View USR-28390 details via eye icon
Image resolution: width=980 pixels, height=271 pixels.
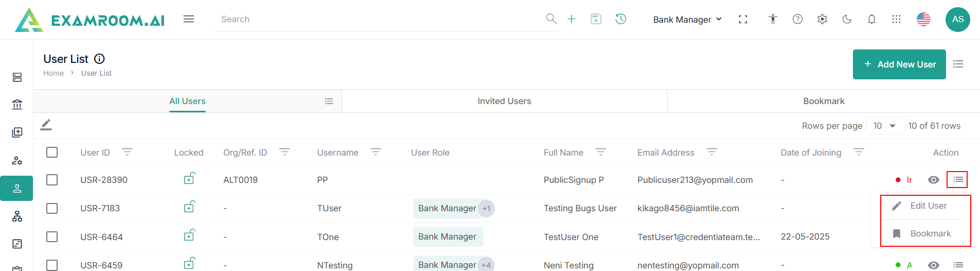[x=933, y=180]
